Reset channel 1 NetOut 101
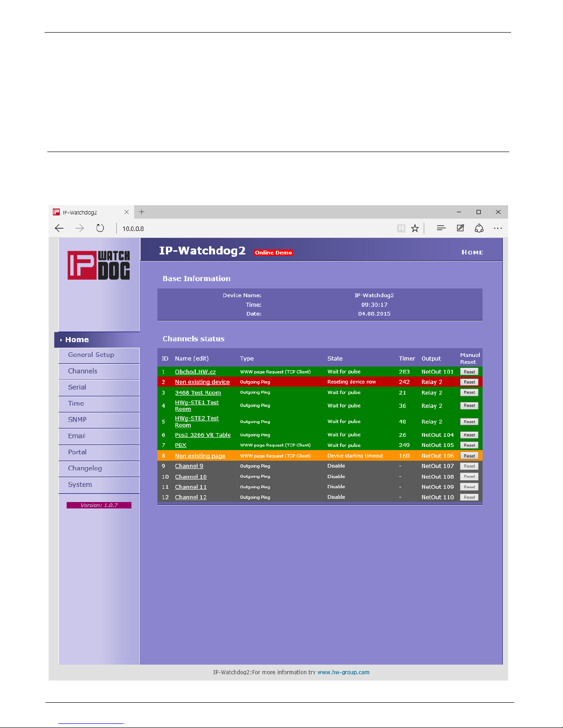The width and height of the screenshot is (563, 728). point(469,372)
